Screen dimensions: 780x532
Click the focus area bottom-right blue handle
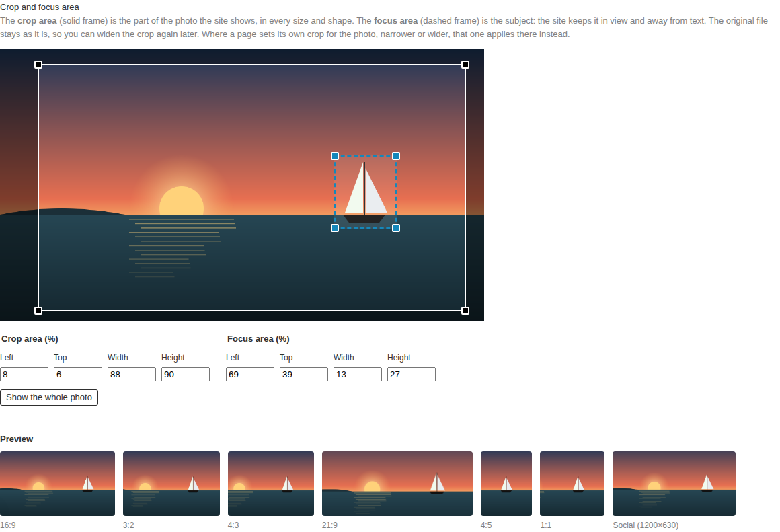(x=396, y=228)
